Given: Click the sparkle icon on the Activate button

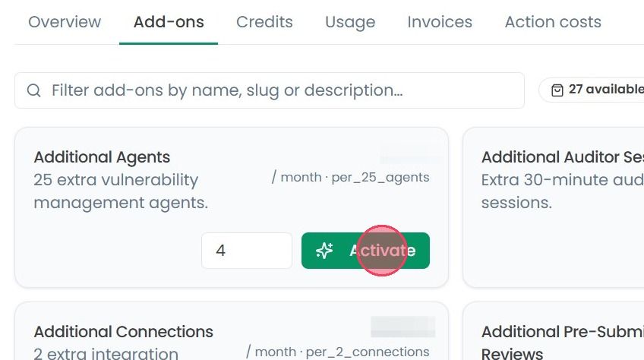Looking at the screenshot, I should pos(324,251).
